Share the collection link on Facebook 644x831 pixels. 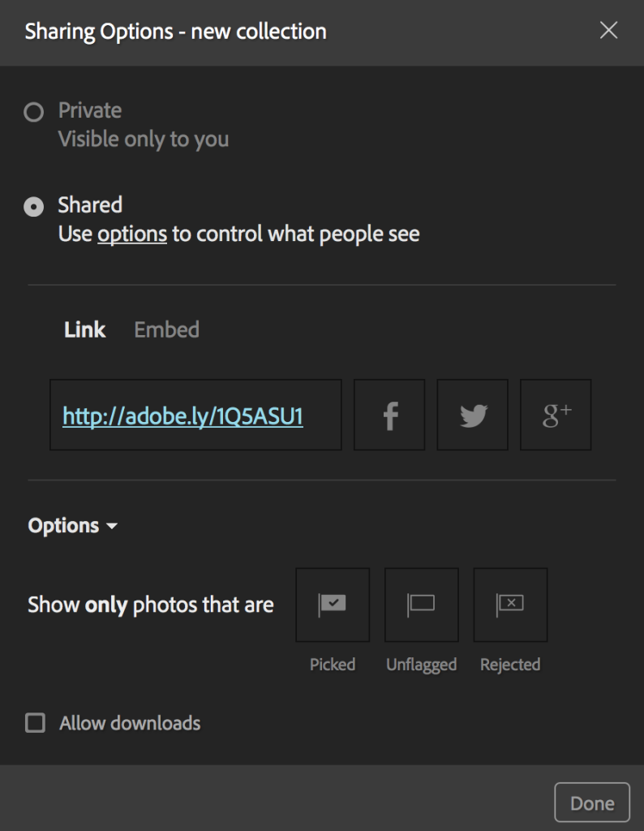click(x=389, y=415)
